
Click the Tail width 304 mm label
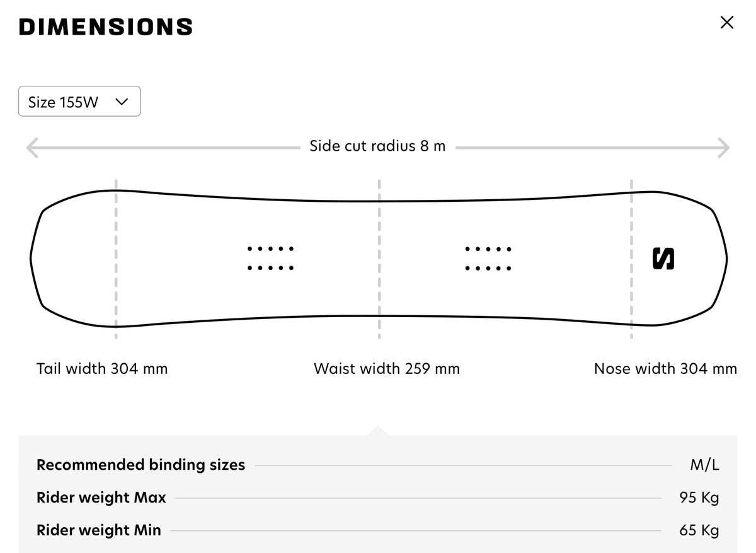[x=102, y=368]
